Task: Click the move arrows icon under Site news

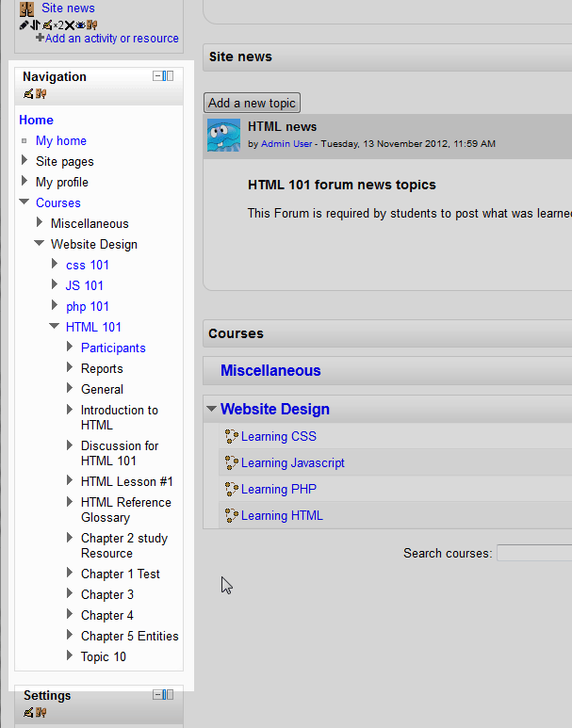Action: 35,25
